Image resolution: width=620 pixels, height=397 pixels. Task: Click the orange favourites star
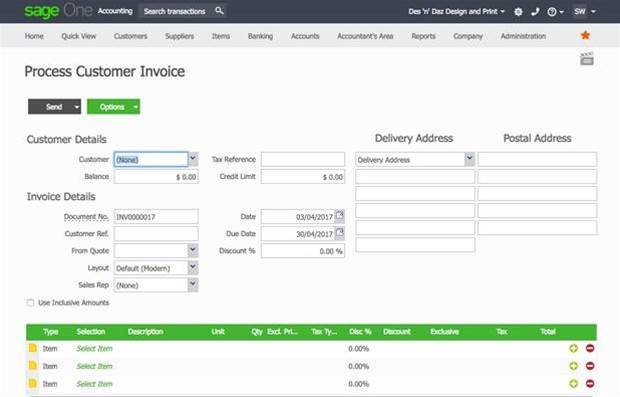[585, 35]
